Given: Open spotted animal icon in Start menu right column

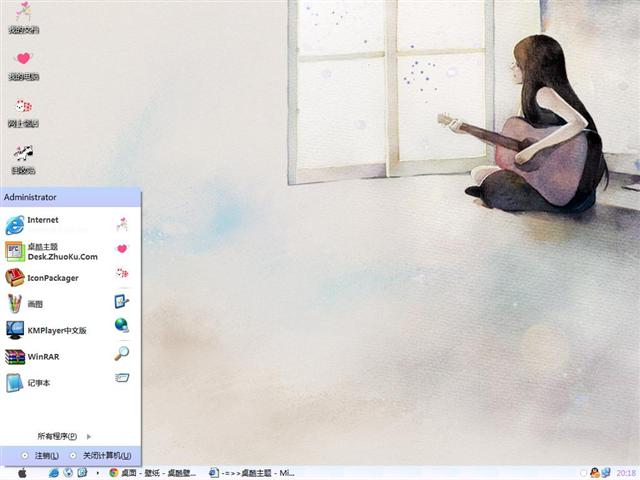Looking at the screenshot, I should [122, 273].
